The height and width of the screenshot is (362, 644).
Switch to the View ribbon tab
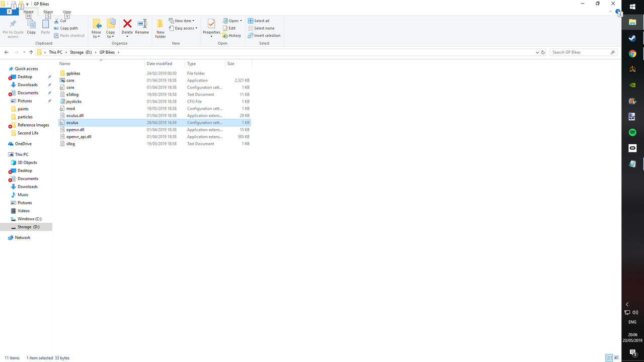click(67, 12)
